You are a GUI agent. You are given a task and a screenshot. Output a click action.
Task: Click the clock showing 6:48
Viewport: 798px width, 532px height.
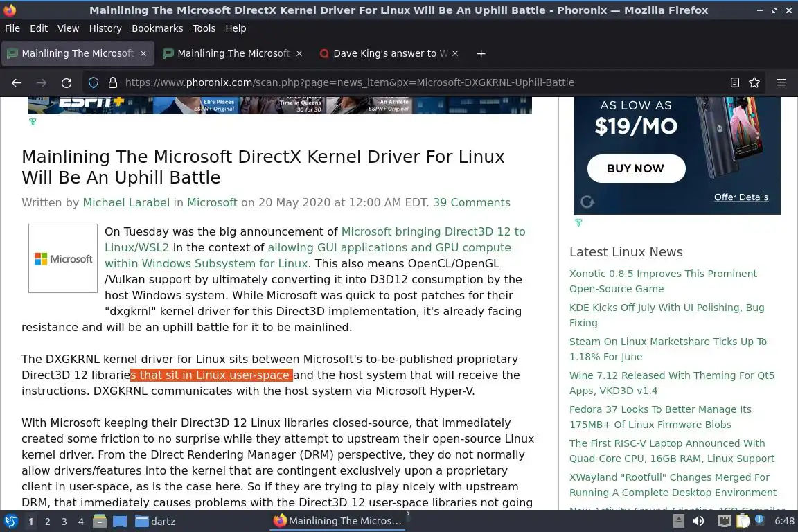(784, 522)
